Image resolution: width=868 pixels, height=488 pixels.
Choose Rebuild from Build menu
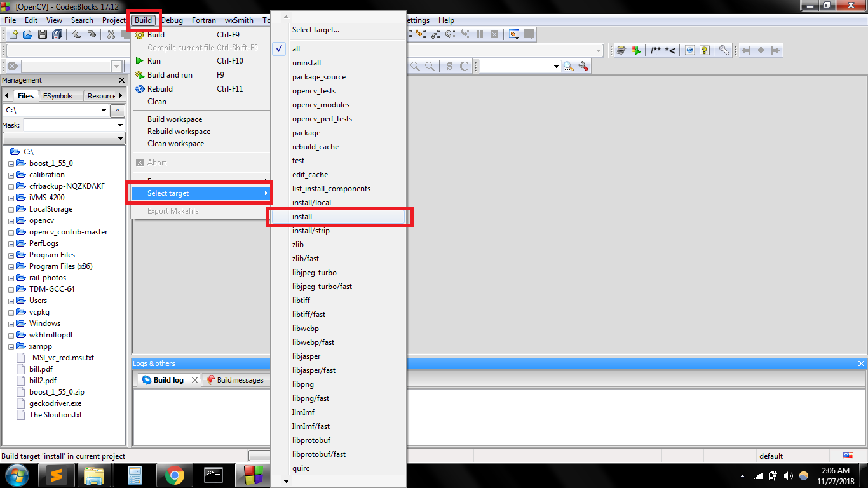tap(201, 89)
